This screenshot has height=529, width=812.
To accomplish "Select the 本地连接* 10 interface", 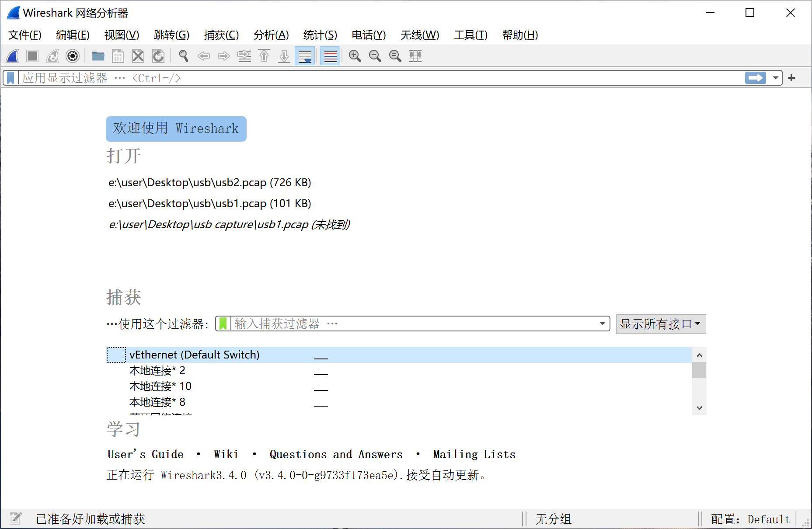I will (399, 386).
